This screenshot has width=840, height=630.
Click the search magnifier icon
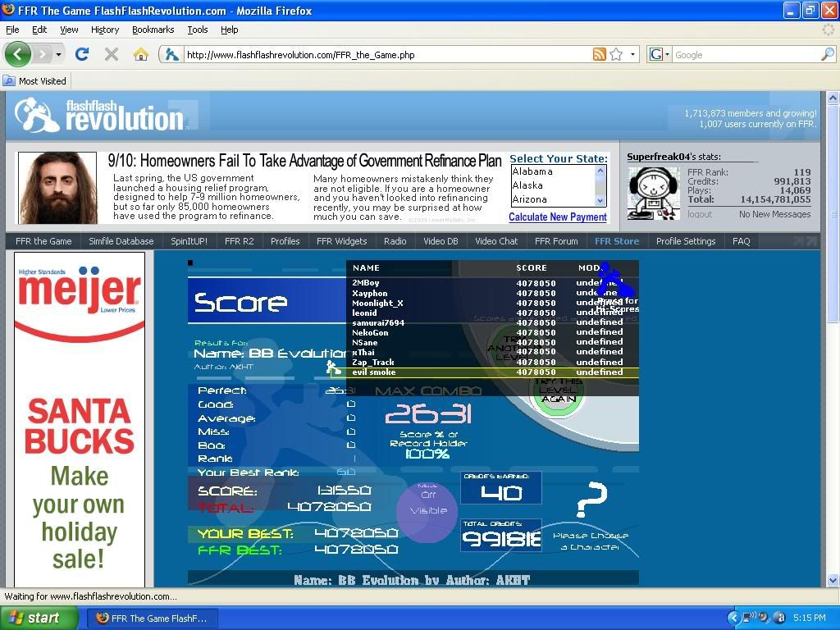827,55
